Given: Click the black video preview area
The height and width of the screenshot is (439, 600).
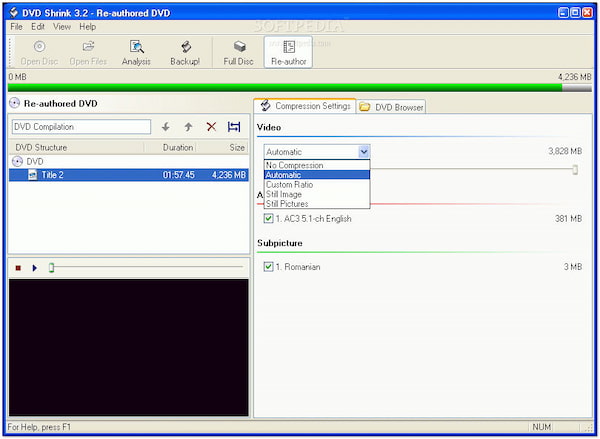Looking at the screenshot, I should click(x=129, y=347).
